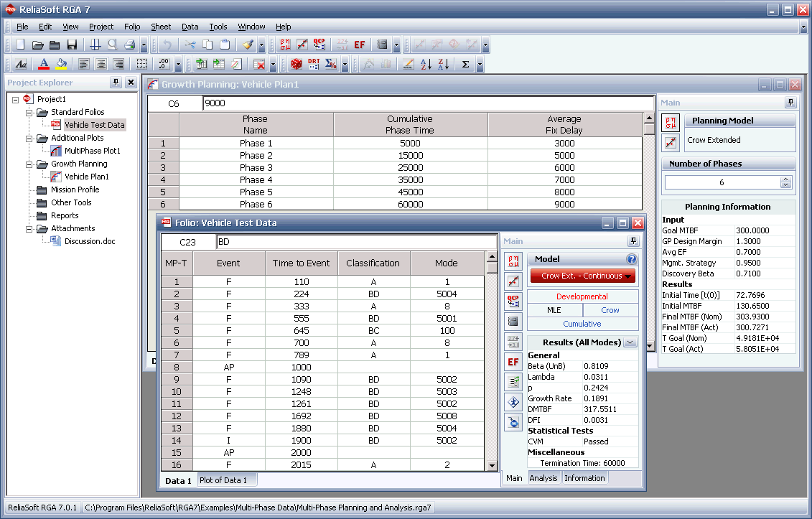Click the sort ascending A-Z icon
This screenshot has height=519, width=812.
point(426,64)
